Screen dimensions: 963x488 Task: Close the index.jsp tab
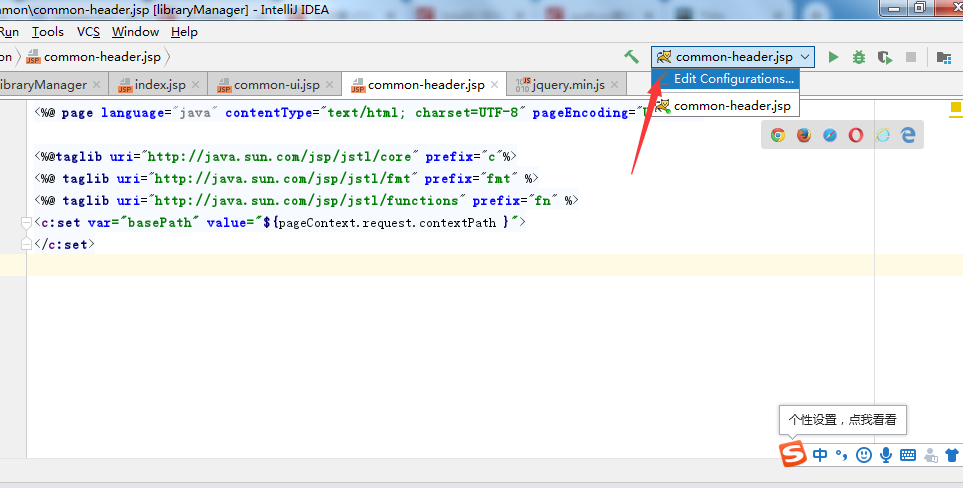(x=195, y=85)
